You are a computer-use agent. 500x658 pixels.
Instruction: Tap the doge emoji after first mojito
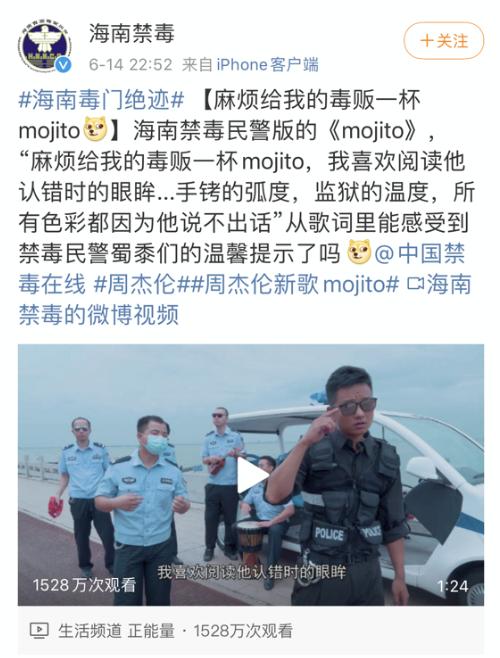(96, 131)
